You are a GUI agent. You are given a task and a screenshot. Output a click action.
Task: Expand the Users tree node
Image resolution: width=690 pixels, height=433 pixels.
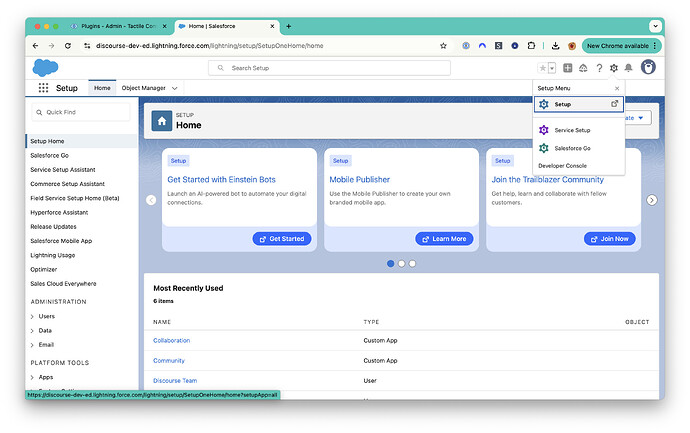[32, 316]
